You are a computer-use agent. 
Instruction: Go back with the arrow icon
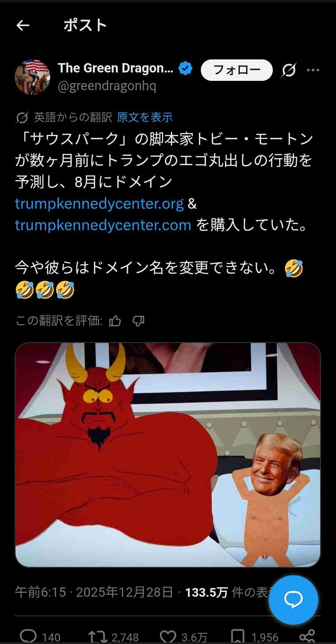point(23,25)
